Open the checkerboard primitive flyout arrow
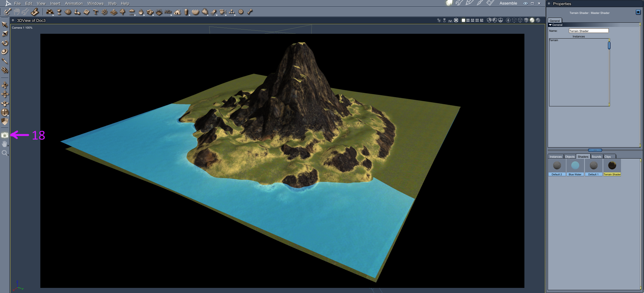This screenshot has width=644, height=293. [53, 15]
